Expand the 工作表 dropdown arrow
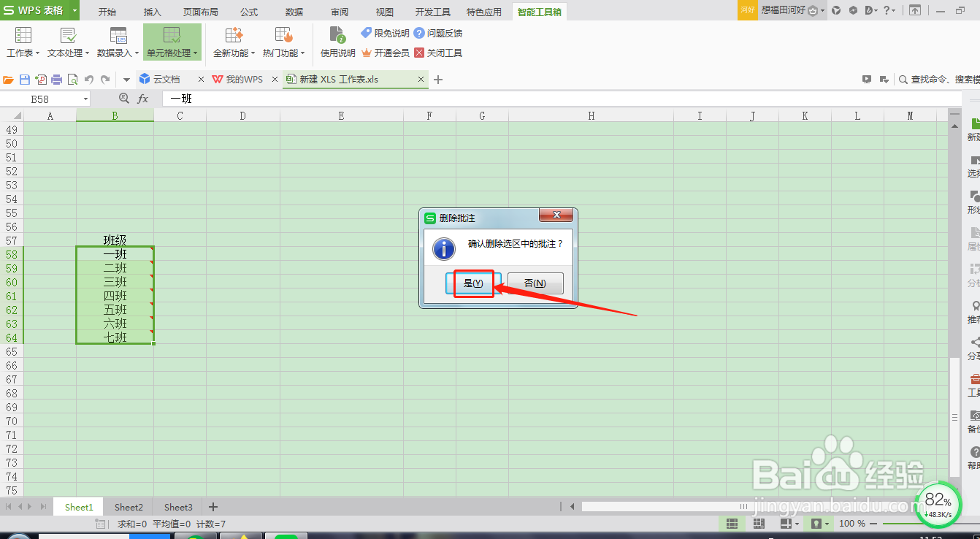The width and height of the screenshot is (980, 539). click(37, 53)
